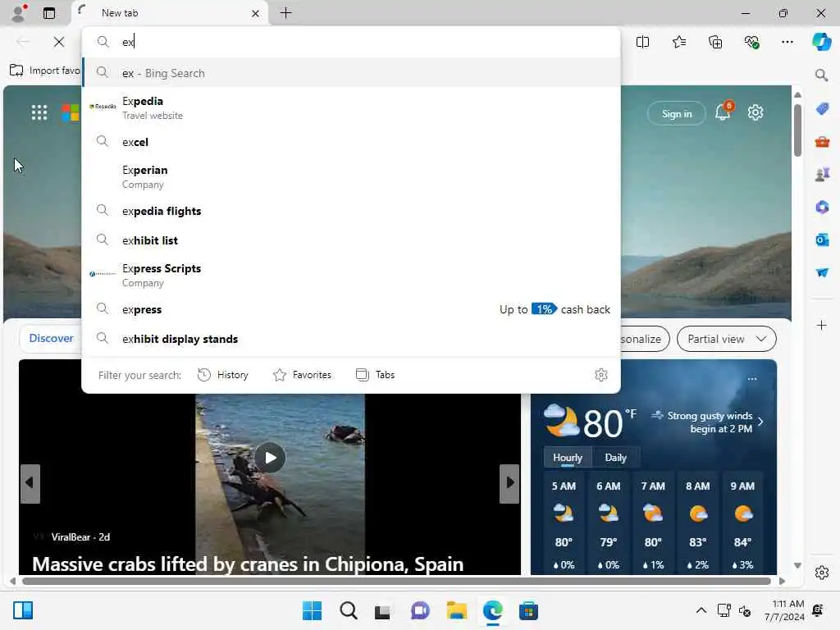Image resolution: width=840 pixels, height=630 pixels.
Task: Open the Edge profile icon
Action: (19, 13)
